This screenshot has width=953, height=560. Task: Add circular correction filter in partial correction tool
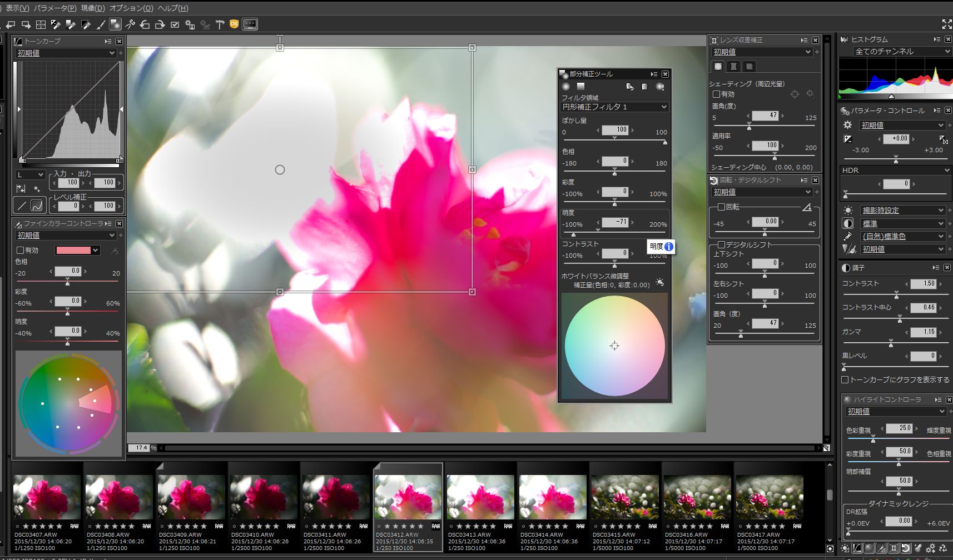point(566,87)
